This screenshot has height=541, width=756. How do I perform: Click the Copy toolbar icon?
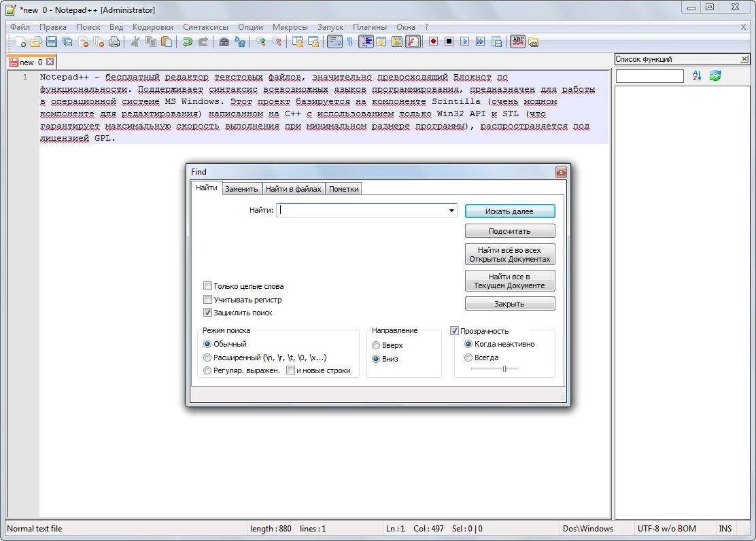click(151, 42)
